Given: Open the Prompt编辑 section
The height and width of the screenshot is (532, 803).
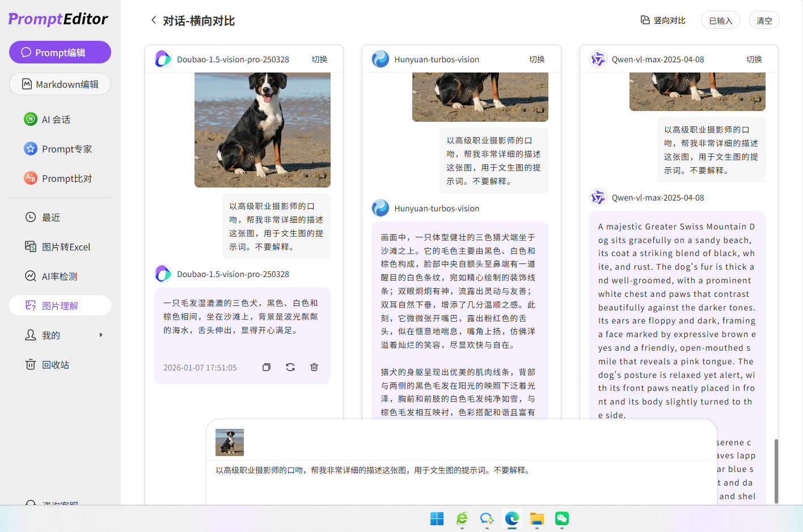Looking at the screenshot, I should (60, 52).
